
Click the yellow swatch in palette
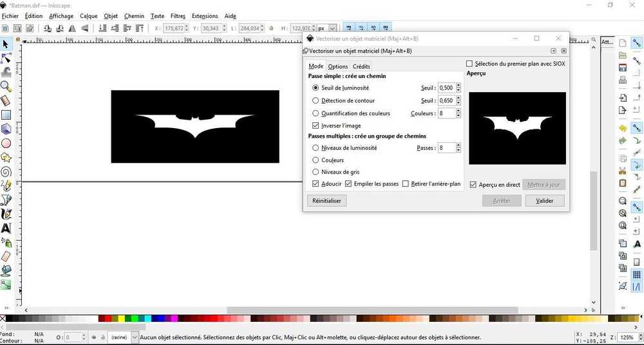[x=121, y=319]
